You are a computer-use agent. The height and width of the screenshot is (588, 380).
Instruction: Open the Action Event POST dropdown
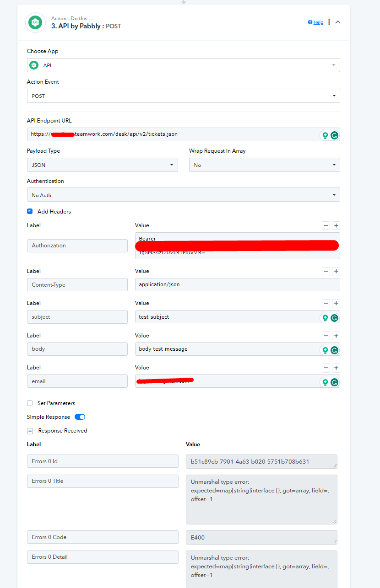[183, 96]
